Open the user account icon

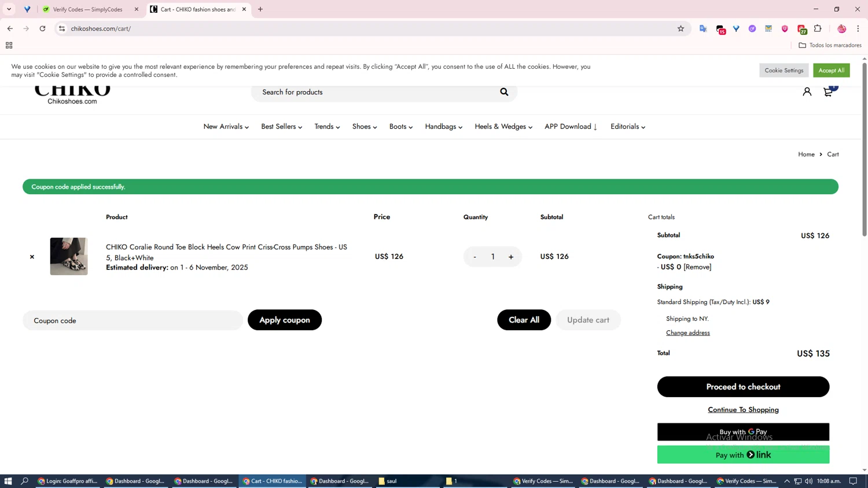tap(807, 92)
